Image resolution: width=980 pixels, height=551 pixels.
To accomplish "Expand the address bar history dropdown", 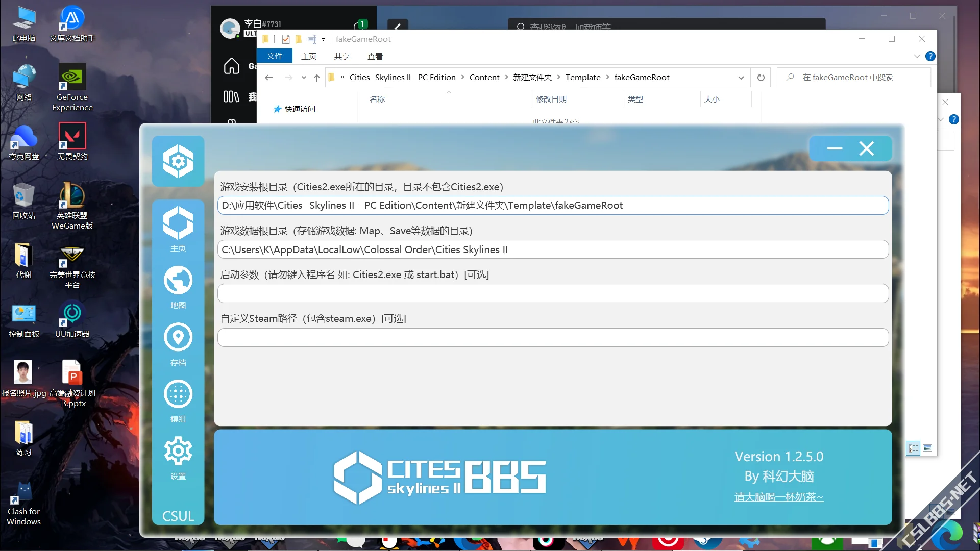I will (x=741, y=78).
